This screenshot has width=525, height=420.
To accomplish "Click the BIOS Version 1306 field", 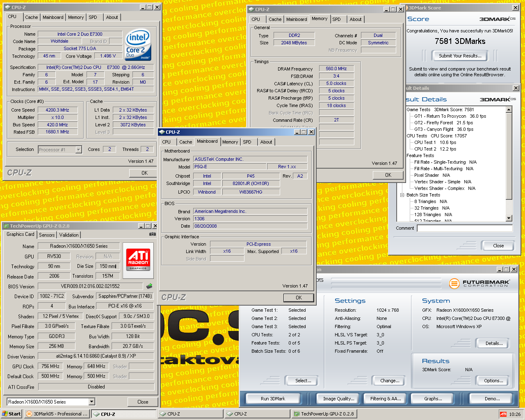I will pos(250,219).
